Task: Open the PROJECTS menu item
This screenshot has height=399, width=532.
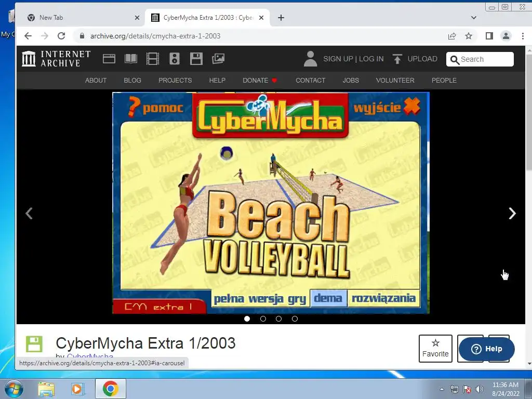Action: point(175,81)
